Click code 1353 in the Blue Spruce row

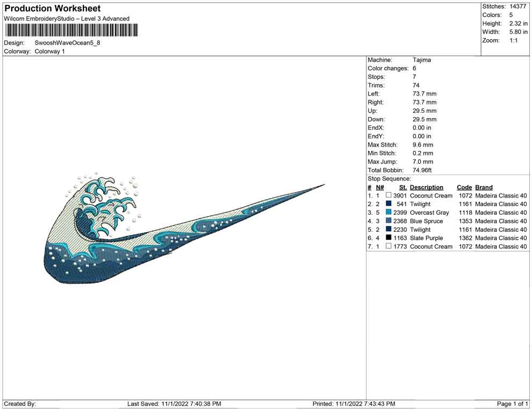(465, 221)
